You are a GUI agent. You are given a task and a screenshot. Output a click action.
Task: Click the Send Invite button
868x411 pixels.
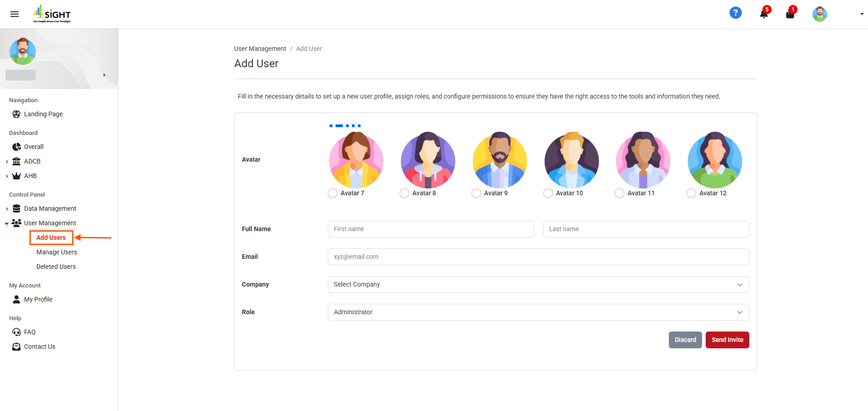pos(727,340)
